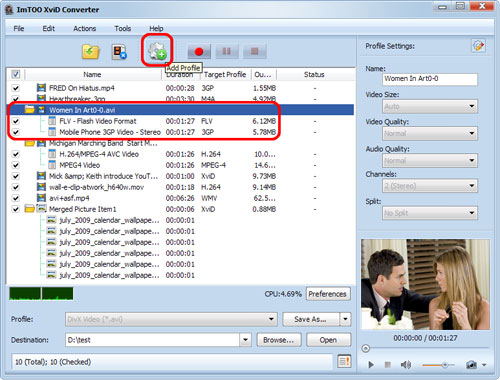The image size is (500, 380).
Task: Mute the preview speaker icon
Action: coord(405,365)
